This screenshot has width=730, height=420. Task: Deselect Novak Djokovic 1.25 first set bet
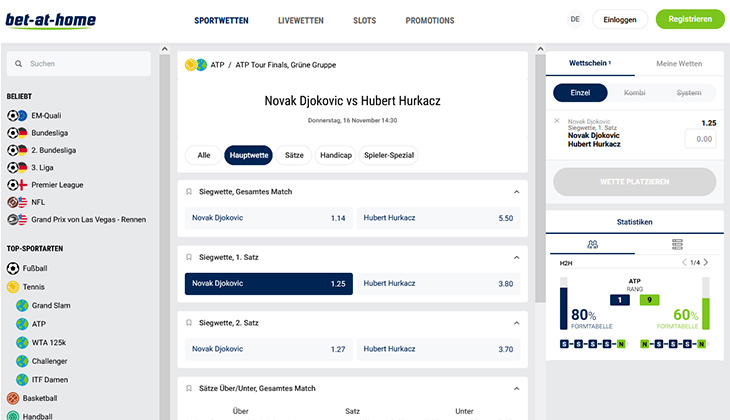[x=269, y=284]
